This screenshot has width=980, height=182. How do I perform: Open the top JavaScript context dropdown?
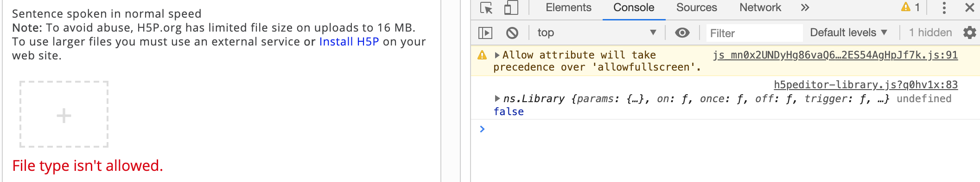coord(597,32)
